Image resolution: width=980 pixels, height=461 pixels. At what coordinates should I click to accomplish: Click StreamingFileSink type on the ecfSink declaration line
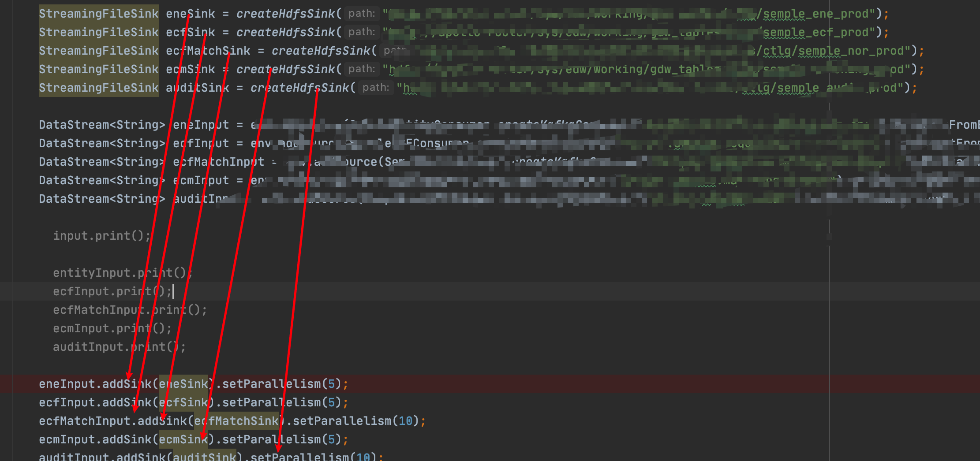pyautogui.click(x=98, y=32)
